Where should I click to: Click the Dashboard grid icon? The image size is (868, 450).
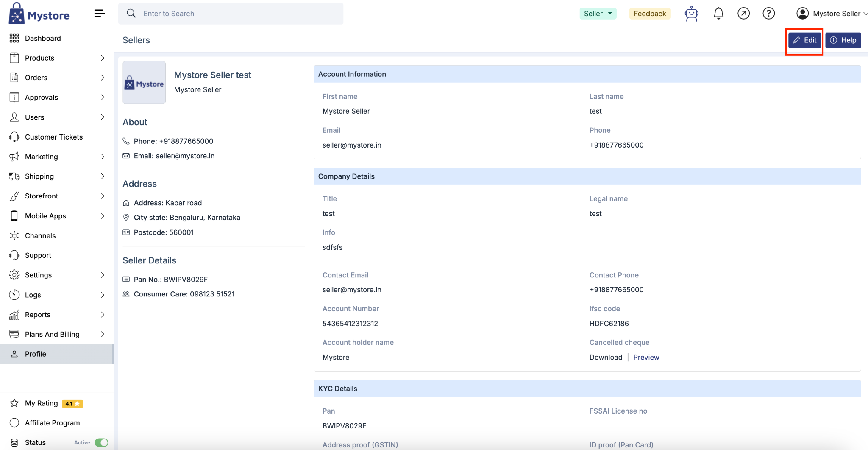pos(14,38)
